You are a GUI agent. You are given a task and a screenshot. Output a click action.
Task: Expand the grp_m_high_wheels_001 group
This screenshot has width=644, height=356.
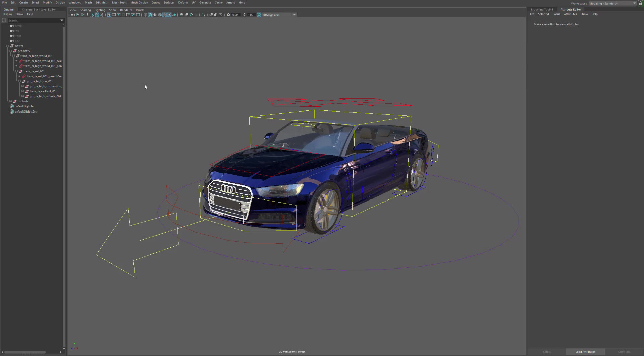click(22, 96)
